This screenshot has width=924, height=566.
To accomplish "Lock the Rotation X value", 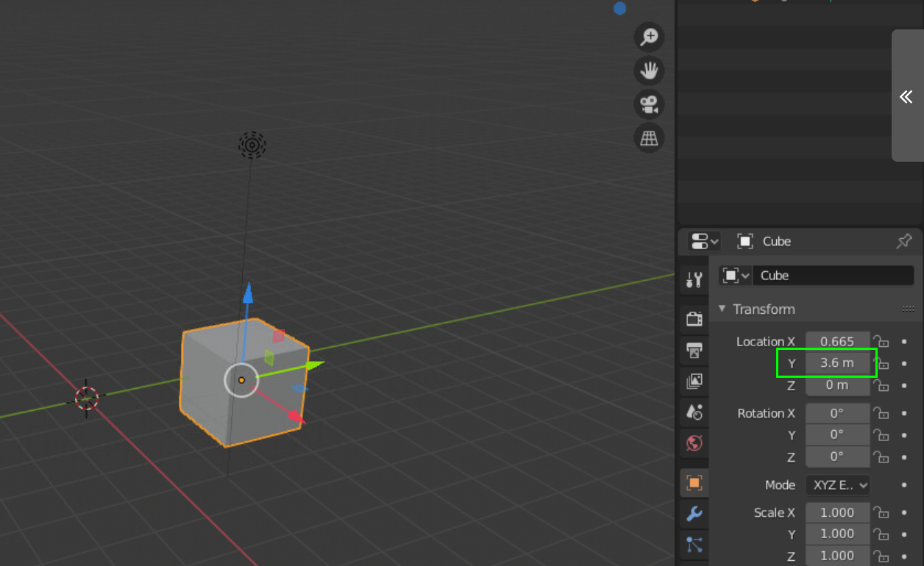I will coord(881,414).
